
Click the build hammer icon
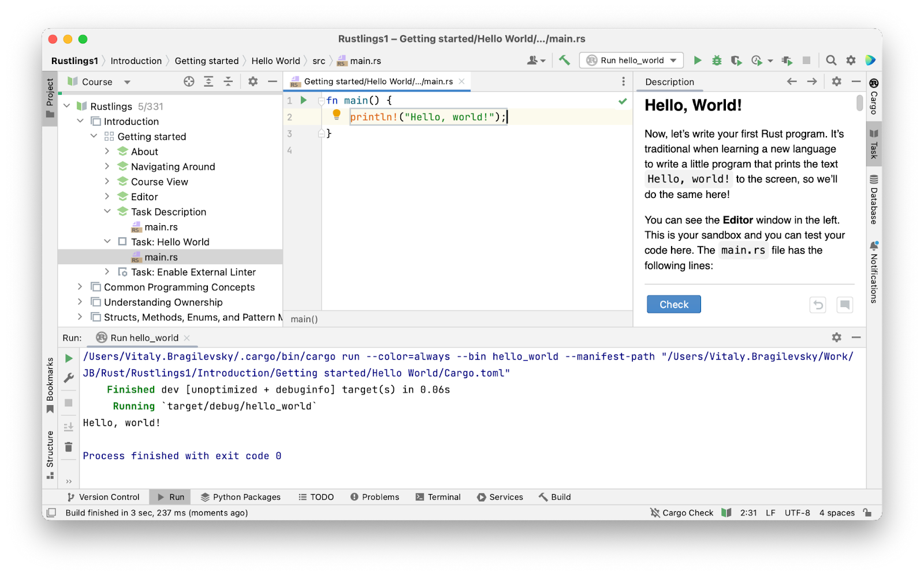[x=564, y=60]
